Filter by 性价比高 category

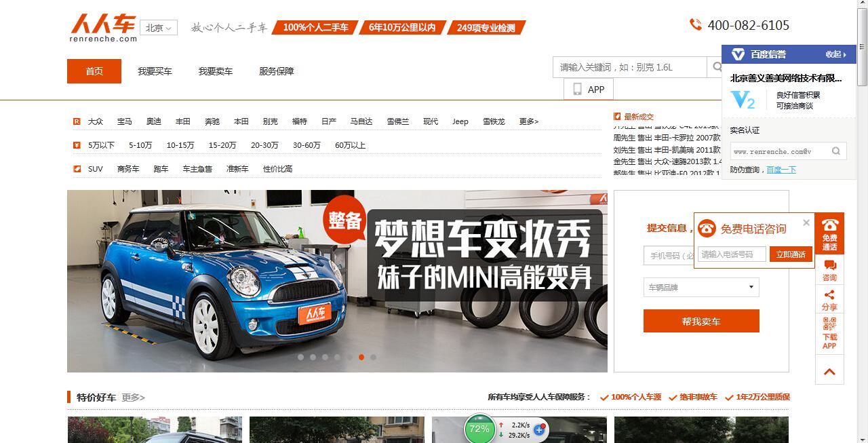[278, 169]
